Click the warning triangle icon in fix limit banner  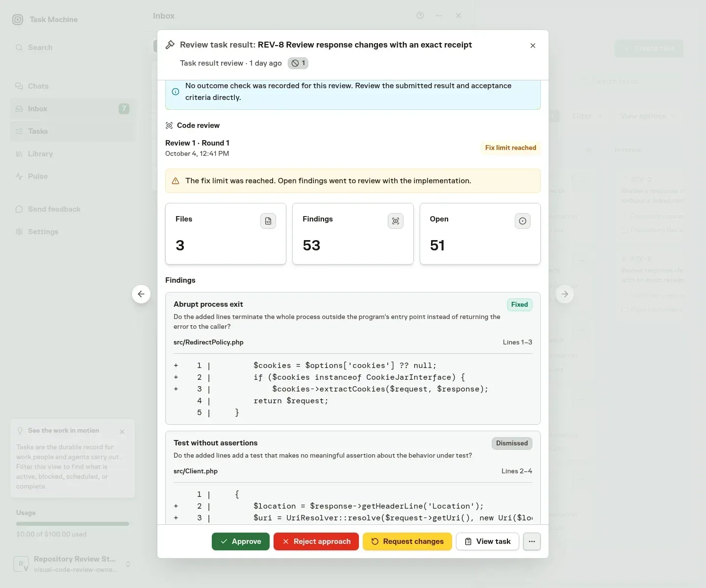pos(176,181)
